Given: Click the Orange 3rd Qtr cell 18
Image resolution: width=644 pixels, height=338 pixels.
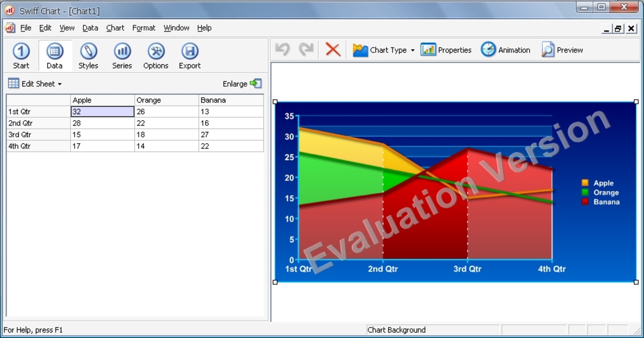Looking at the screenshot, I should point(166,134).
